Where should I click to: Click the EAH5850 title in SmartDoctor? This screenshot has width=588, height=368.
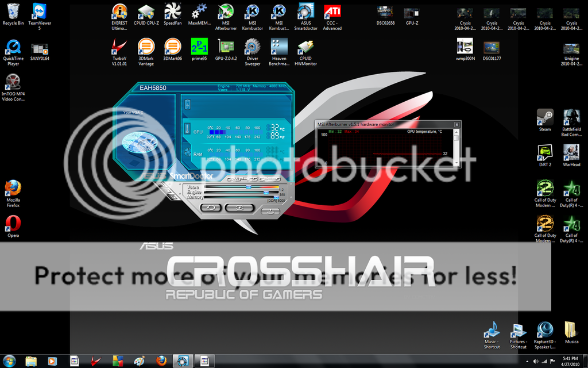pyautogui.click(x=153, y=88)
